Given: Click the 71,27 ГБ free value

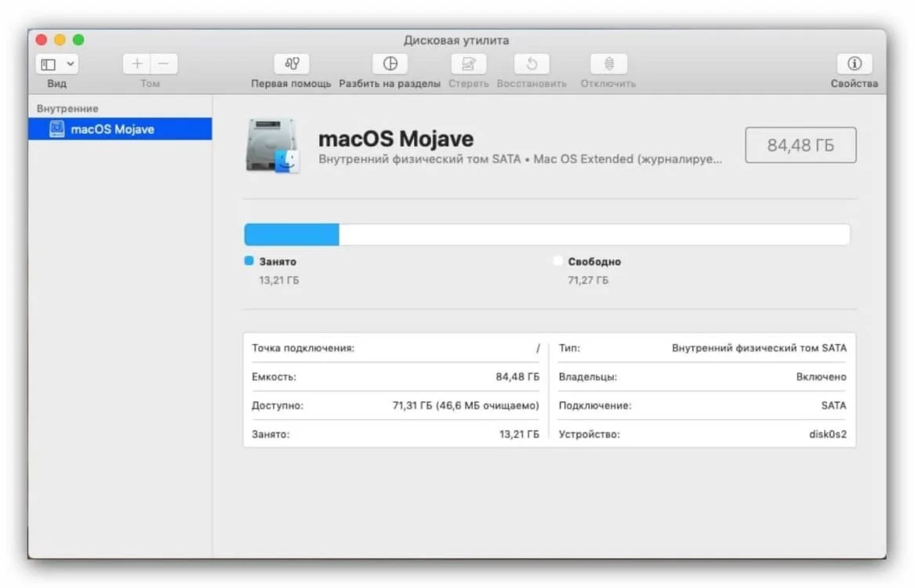Looking at the screenshot, I should 587,280.
